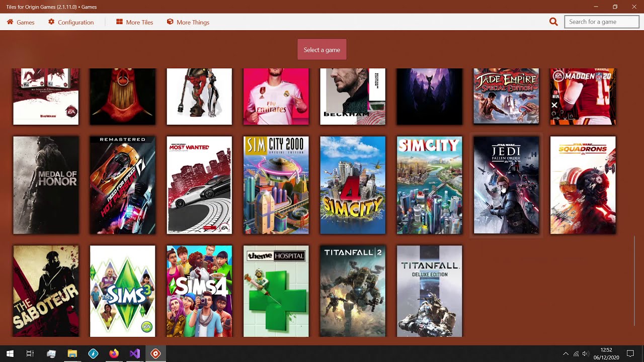Screen dimensions: 644x362
Task: Open the More Tiles menu
Action: point(134,22)
